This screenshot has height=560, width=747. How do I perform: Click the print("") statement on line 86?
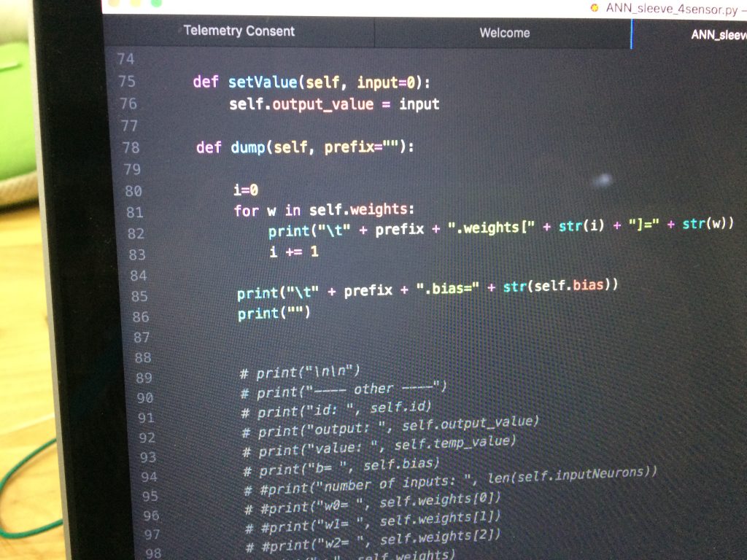point(274,314)
